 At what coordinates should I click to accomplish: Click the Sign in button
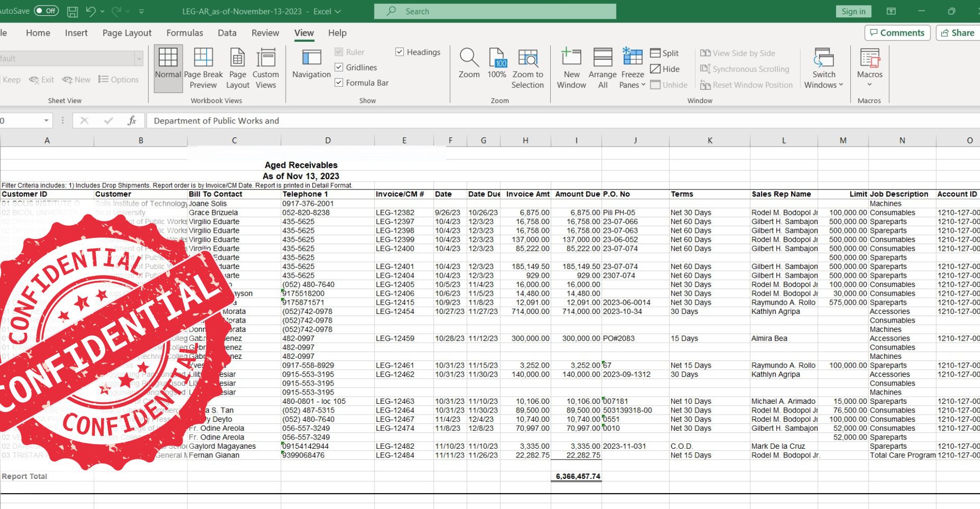[x=853, y=11]
